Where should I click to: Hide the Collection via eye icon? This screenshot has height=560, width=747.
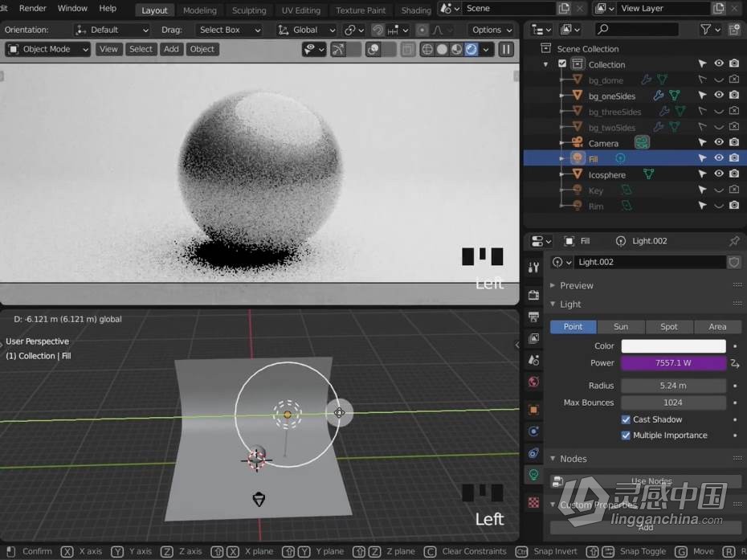click(x=718, y=63)
